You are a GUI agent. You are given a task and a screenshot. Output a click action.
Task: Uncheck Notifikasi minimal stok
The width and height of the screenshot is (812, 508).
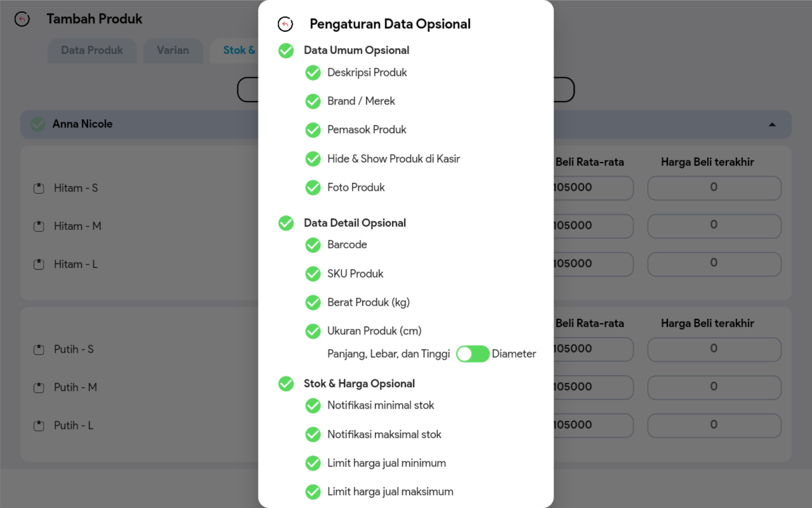tap(313, 405)
